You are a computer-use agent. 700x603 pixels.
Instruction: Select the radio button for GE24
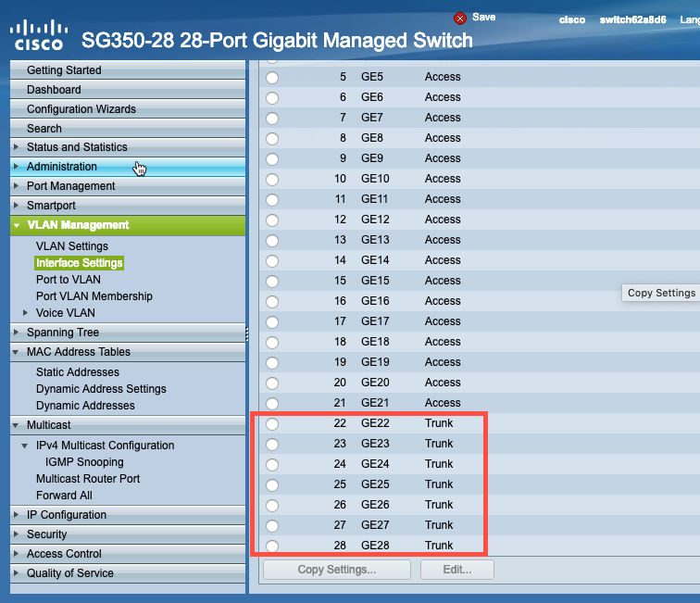(x=272, y=465)
